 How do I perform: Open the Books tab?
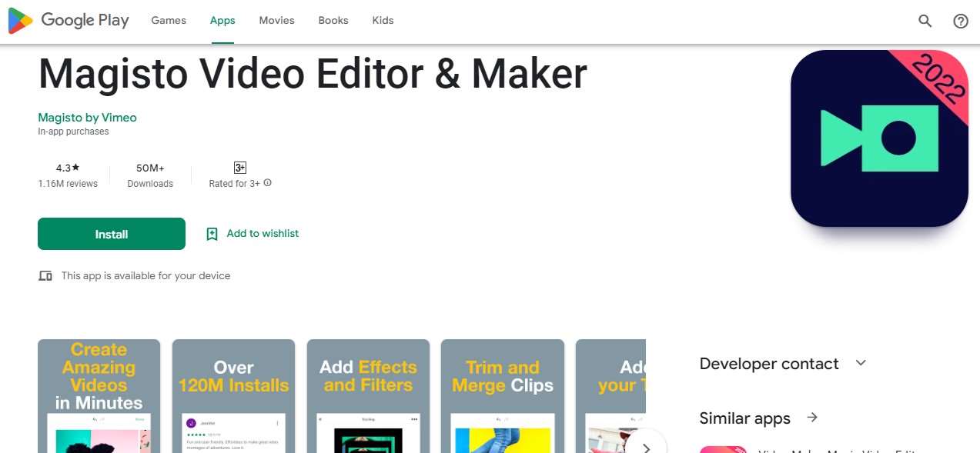pyautogui.click(x=333, y=21)
